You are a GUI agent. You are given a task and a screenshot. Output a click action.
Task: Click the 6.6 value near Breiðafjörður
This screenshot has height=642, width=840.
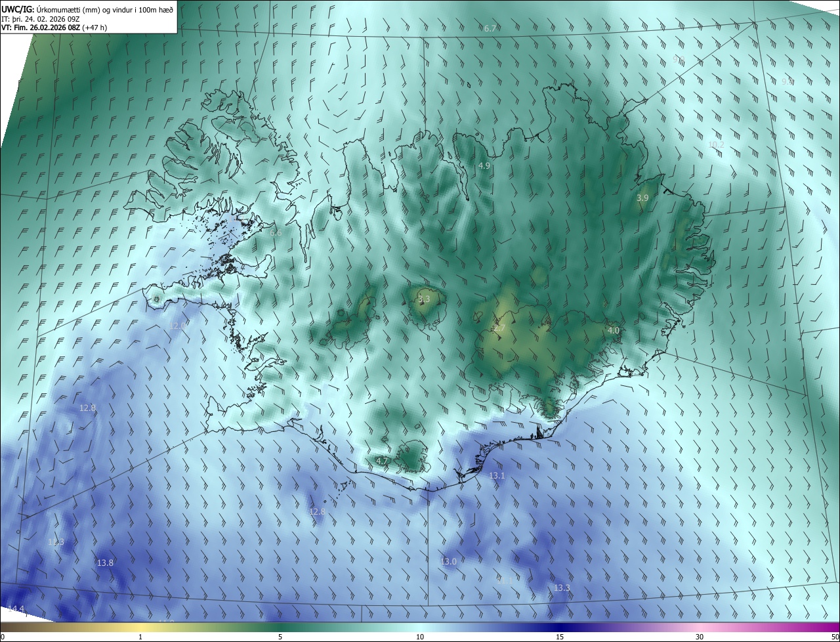pos(276,232)
